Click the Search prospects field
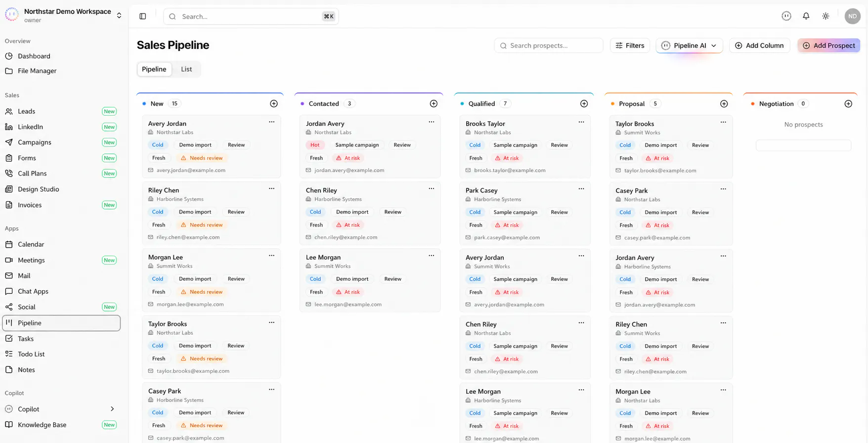The width and height of the screenshot is (868, 443). 549,45
